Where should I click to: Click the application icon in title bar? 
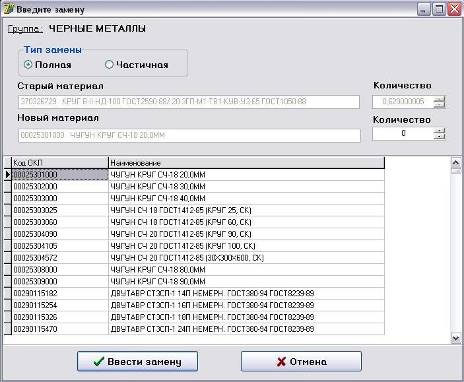click(x=8, y=8)
